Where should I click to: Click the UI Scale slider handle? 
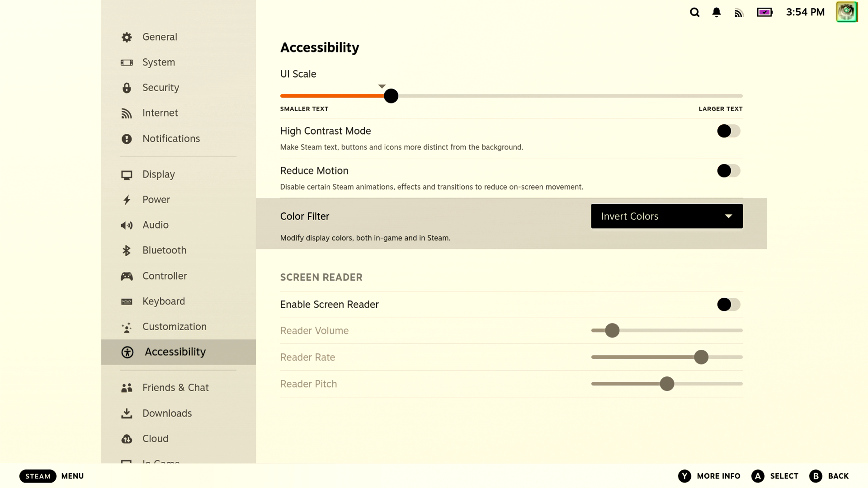coord(391,96)
